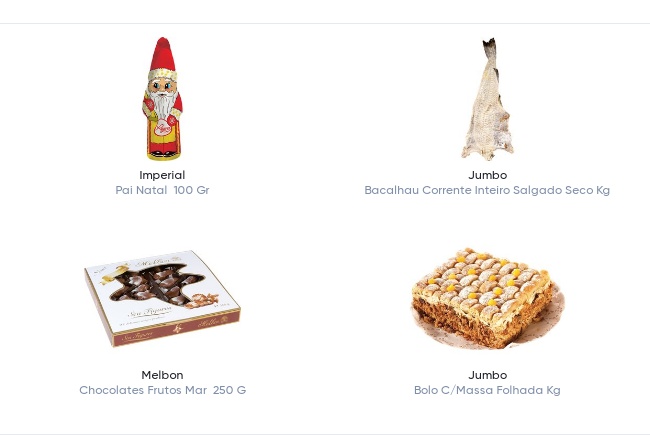Click the red hat of the Santa figure
This screenshot has width=650, height=435.
click(x=163, y=54)
